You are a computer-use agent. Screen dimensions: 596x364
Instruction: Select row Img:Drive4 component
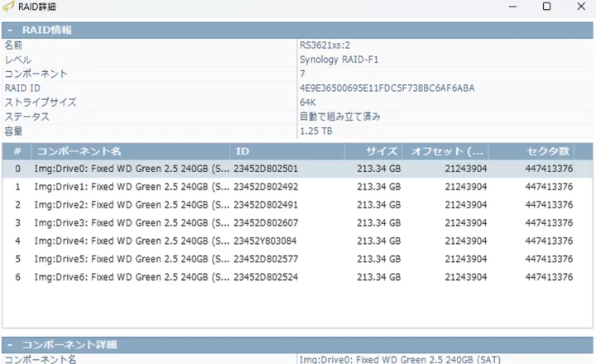point(297,241)
